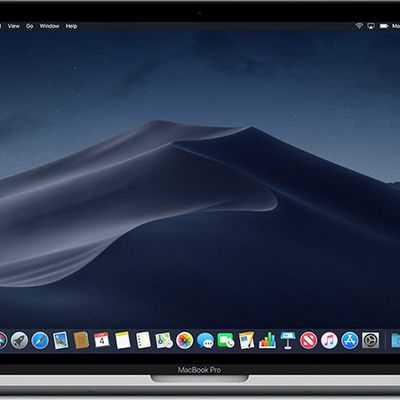Open the Mail stamp icon

[61, 341]
